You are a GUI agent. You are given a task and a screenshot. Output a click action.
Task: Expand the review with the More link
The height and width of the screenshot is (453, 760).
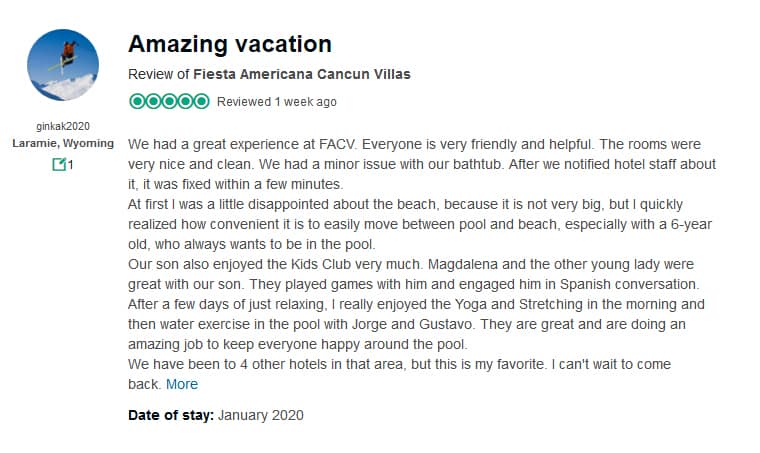point(182,384)
